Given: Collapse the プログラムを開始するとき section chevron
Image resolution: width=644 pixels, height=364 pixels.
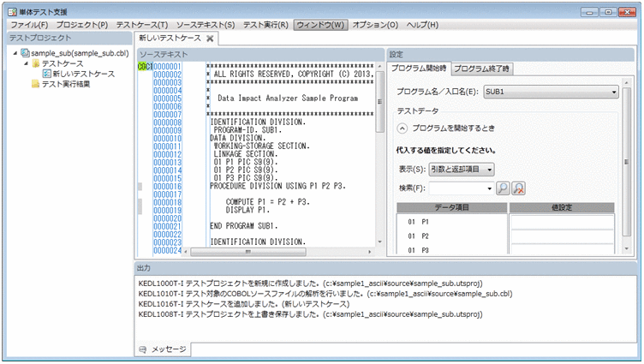Looking at the screenshot, I should point(402,128).
